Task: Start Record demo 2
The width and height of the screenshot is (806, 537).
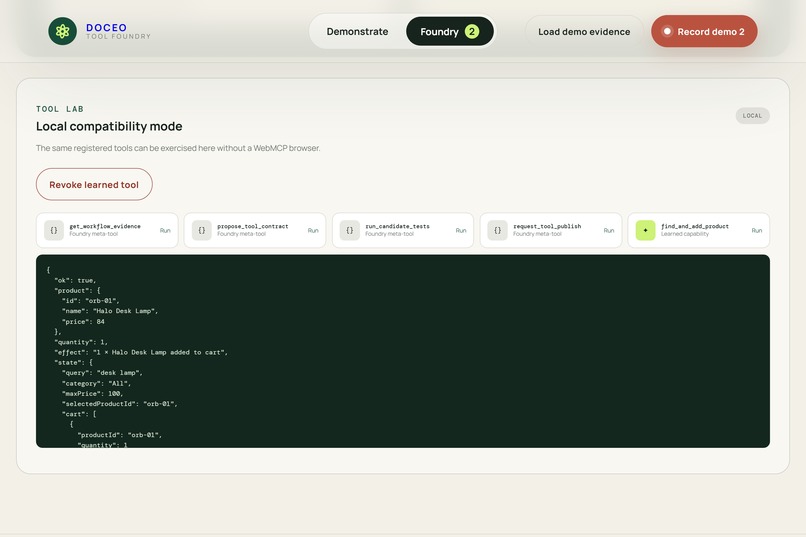Action: pos(704,31)
